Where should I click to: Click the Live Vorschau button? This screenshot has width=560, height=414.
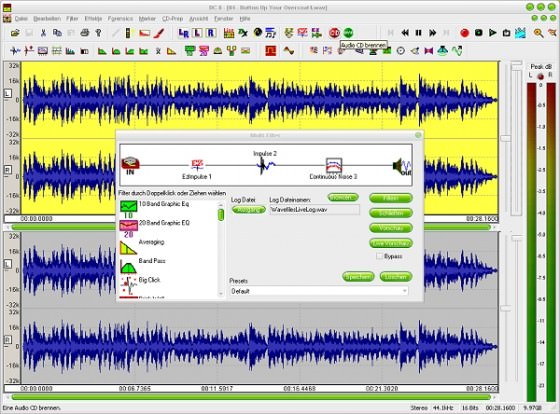click(x=391, y=243)
